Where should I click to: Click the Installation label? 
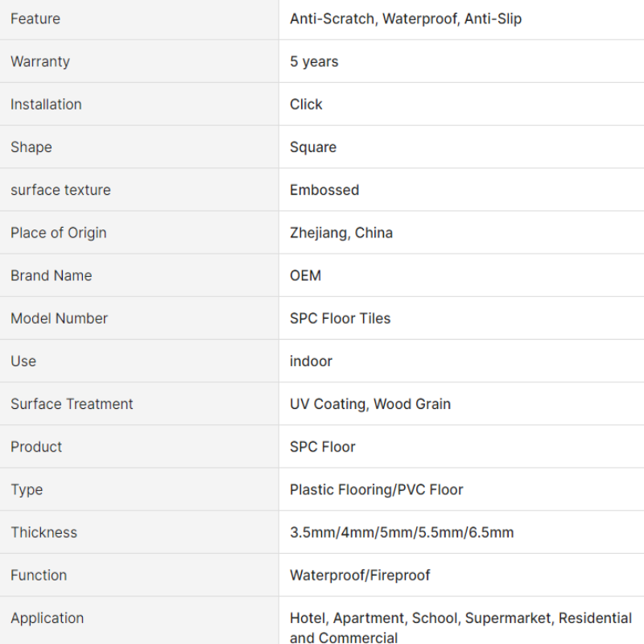click(x=46, y=105)
